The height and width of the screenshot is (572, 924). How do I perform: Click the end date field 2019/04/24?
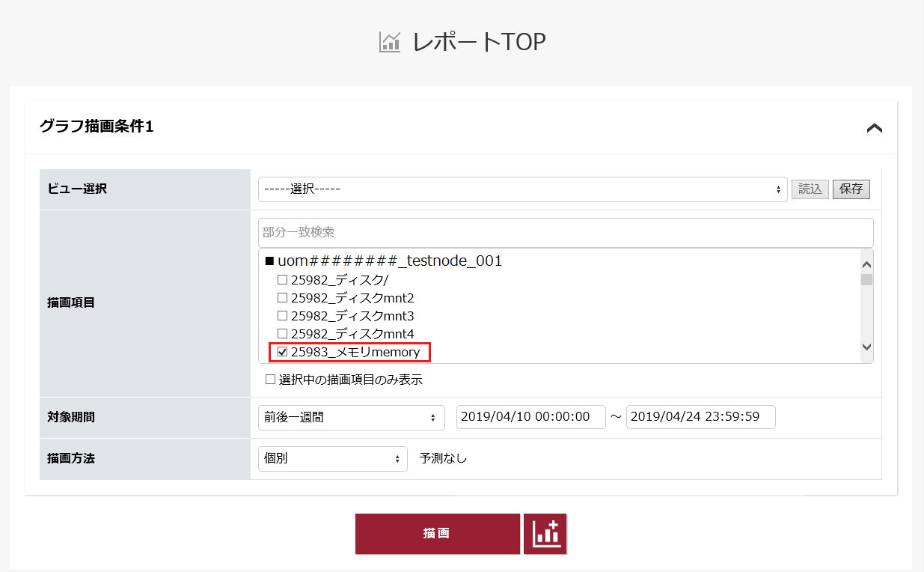700,417
